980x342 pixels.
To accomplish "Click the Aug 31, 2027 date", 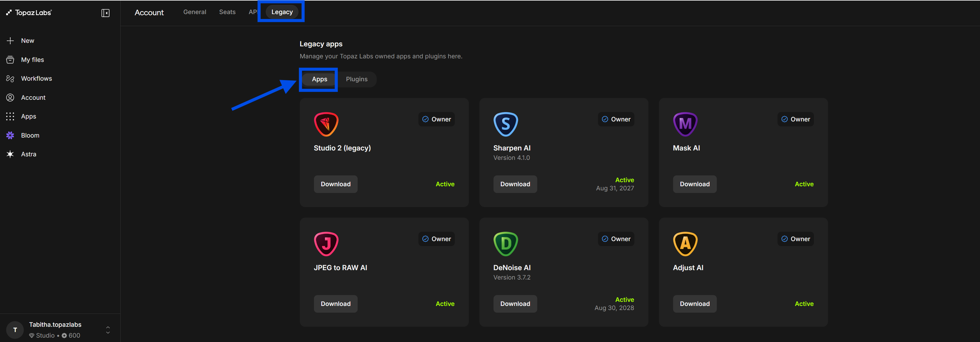I will (x=615, y=188).
